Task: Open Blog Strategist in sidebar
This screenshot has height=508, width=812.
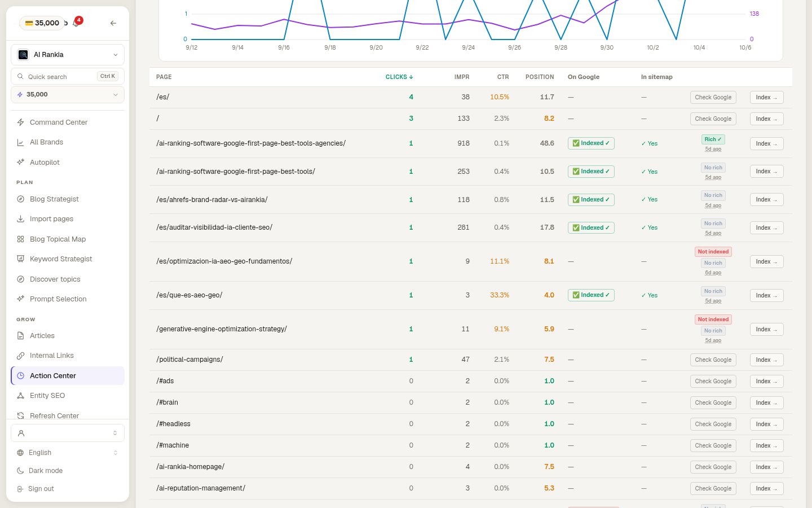Action: pyautogui.click(x=68, y=199)
